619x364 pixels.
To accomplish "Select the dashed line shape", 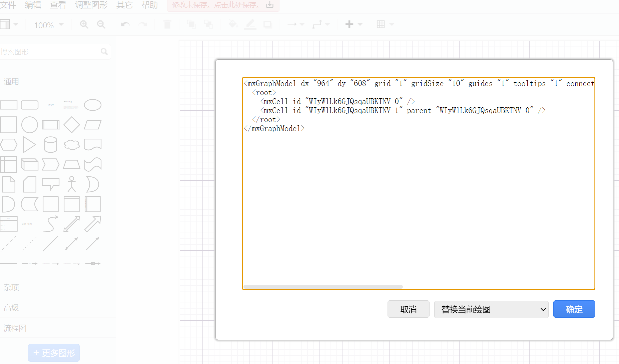I will point(9,244).
